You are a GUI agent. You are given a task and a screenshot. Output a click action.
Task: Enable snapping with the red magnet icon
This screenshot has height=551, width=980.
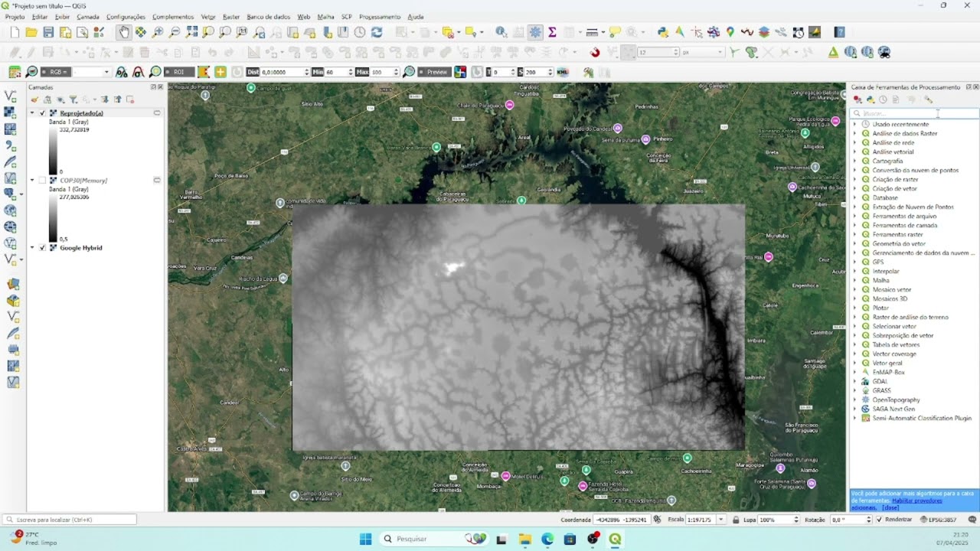595,52
